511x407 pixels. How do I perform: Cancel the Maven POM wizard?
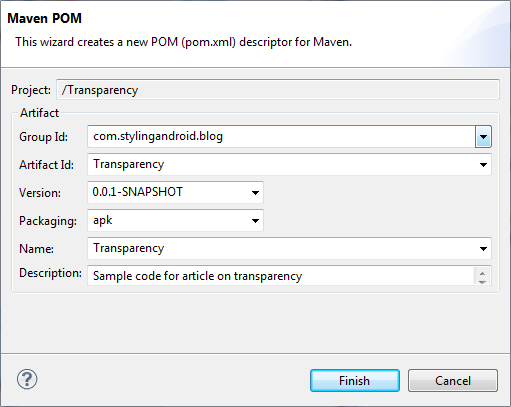point(453,380)
